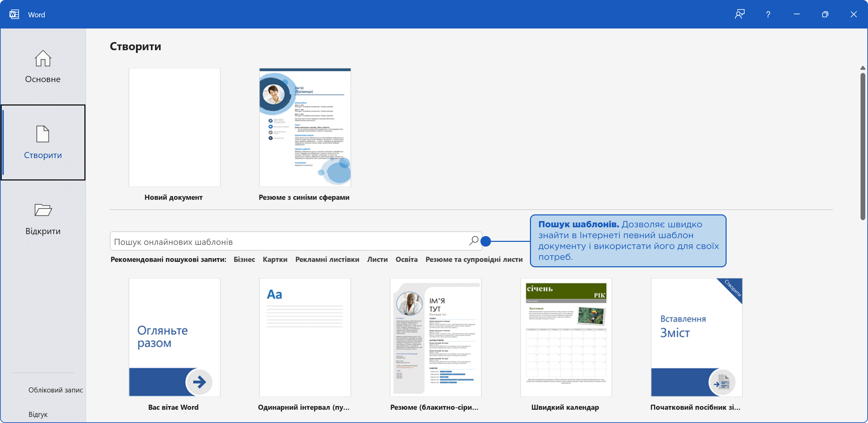Click the Word logo icon in title bar
This screenshot has width=868, height=423.
[14, 14]
